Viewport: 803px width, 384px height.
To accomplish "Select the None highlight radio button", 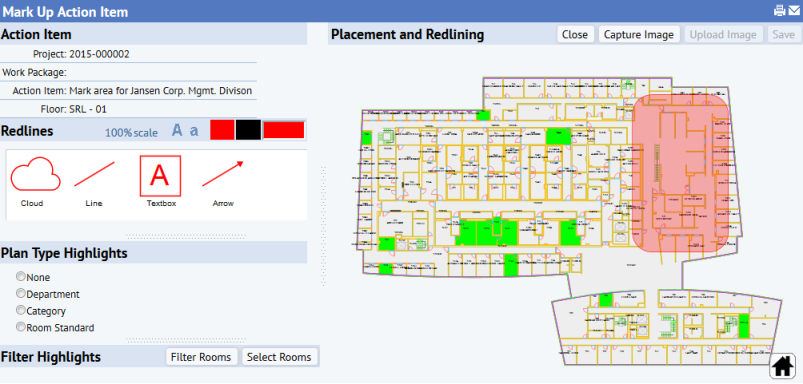I will (x=20, y=276).
